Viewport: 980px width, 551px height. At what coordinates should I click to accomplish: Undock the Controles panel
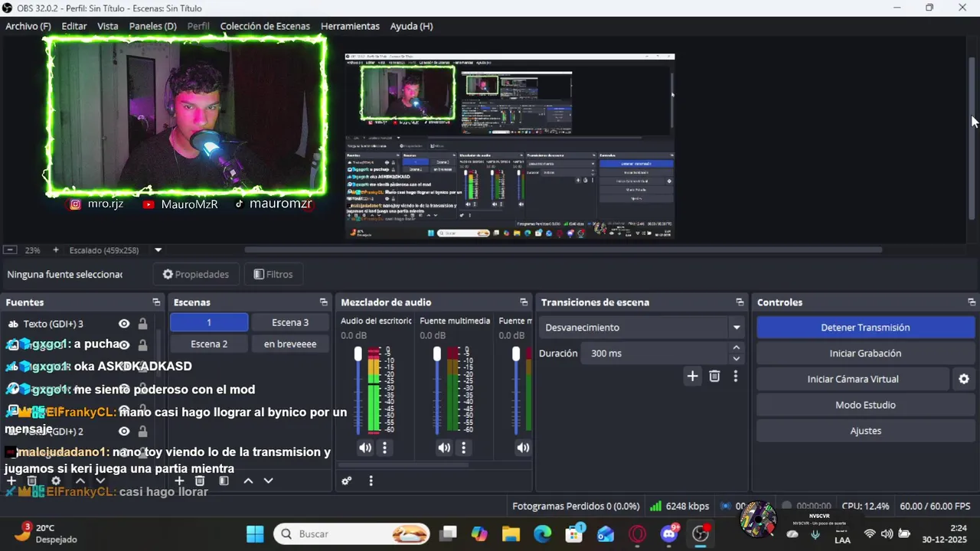pos(972,302)
